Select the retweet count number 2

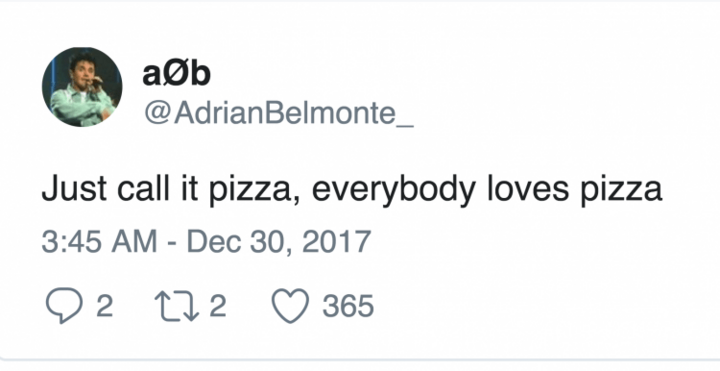click(218, 306)
